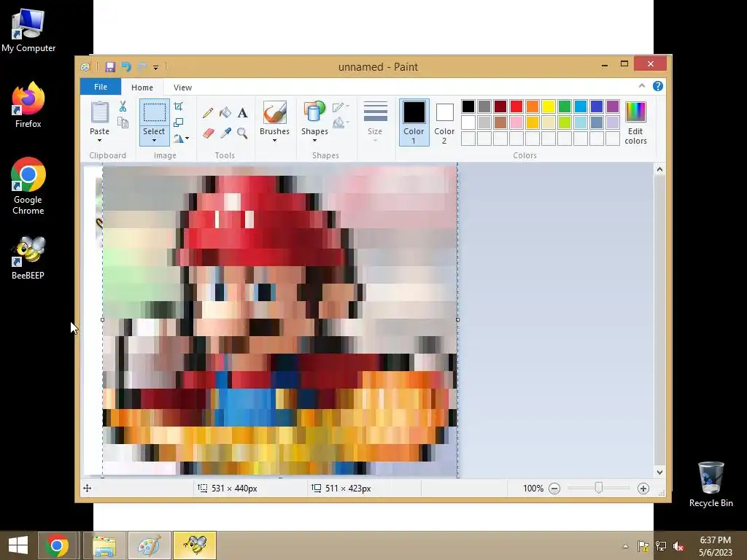This screenshot has width=747, height=560.
Task: Expand the Select dropdown arrow
Action: [x=155, y=141]
